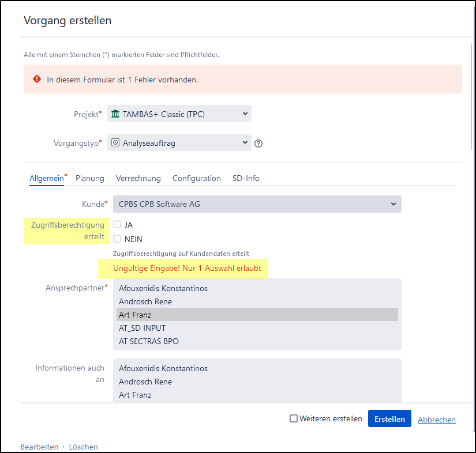Image resolution: width=476 pixels, height=453 pixels.
Task: Click the Bearbeiten link
Action: tap(39, 447)
